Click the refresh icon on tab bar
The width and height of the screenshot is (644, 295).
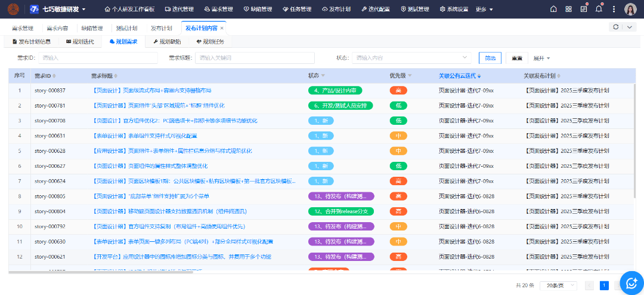(x=615, y=27)
